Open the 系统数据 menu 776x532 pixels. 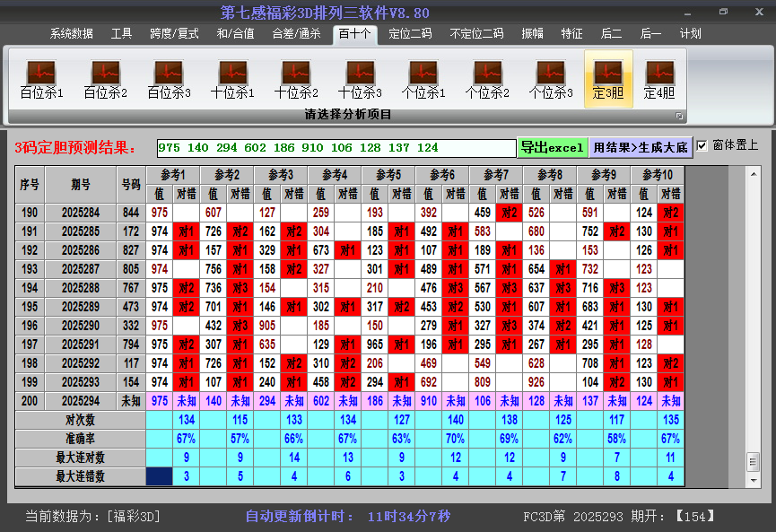pos(72,34)
